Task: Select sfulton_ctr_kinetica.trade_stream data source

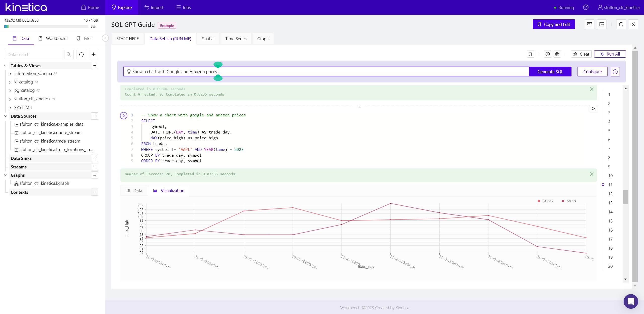Action: click(50, 141)
